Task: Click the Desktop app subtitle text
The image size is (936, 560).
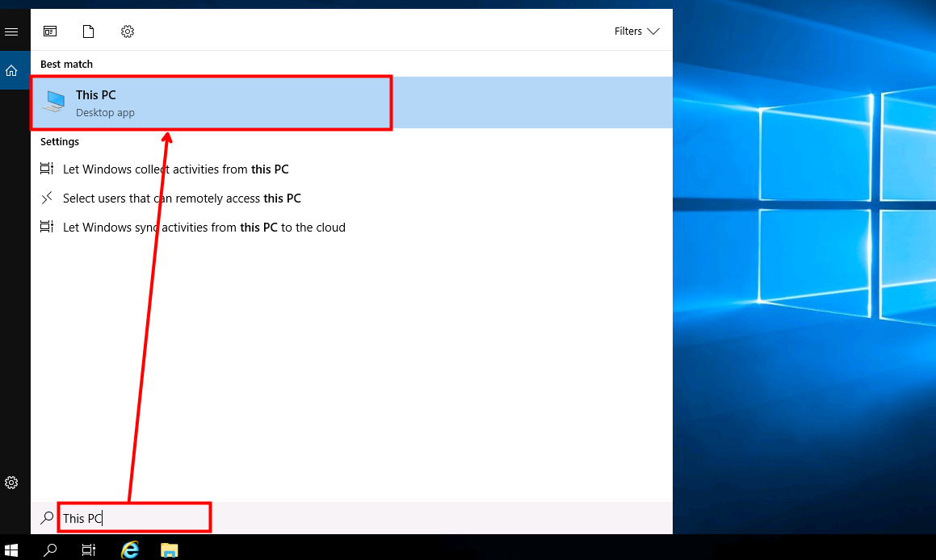Action: tap(105, 113)
